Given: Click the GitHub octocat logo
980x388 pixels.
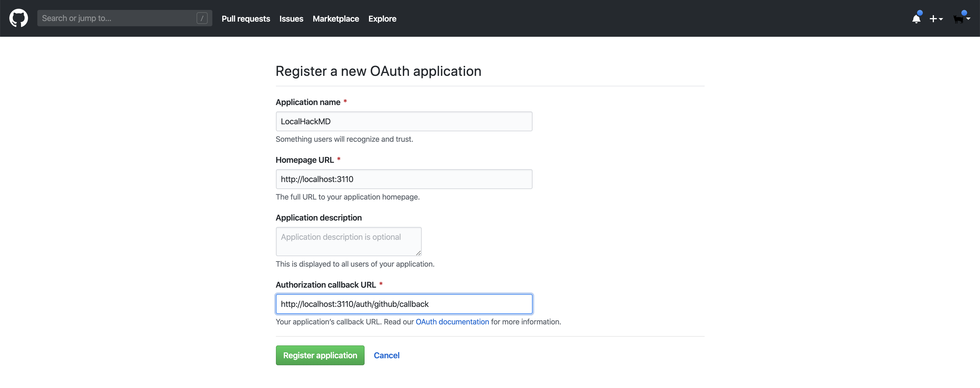Looking at the screenshot, I should pyautogui.click(x=18, y=18).
